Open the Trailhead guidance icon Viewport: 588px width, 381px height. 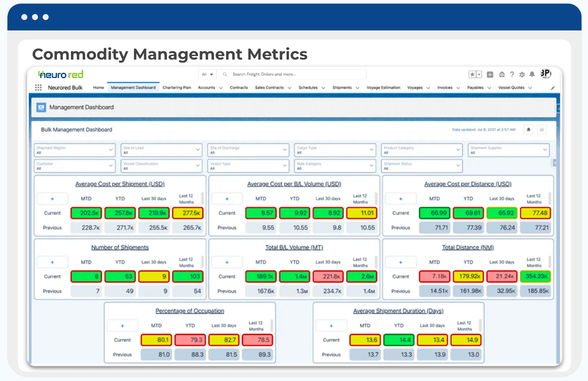[502, 74]
